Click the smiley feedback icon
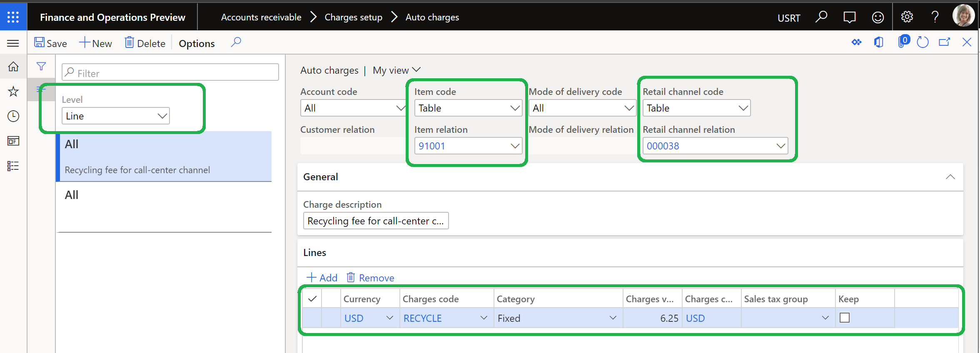 [x=878, y=17]
